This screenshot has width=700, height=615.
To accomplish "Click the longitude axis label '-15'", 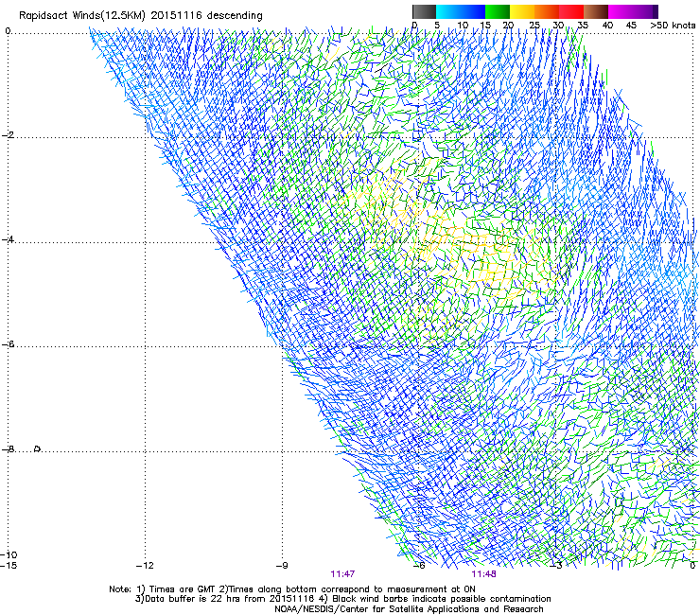I will pos(9,566).
